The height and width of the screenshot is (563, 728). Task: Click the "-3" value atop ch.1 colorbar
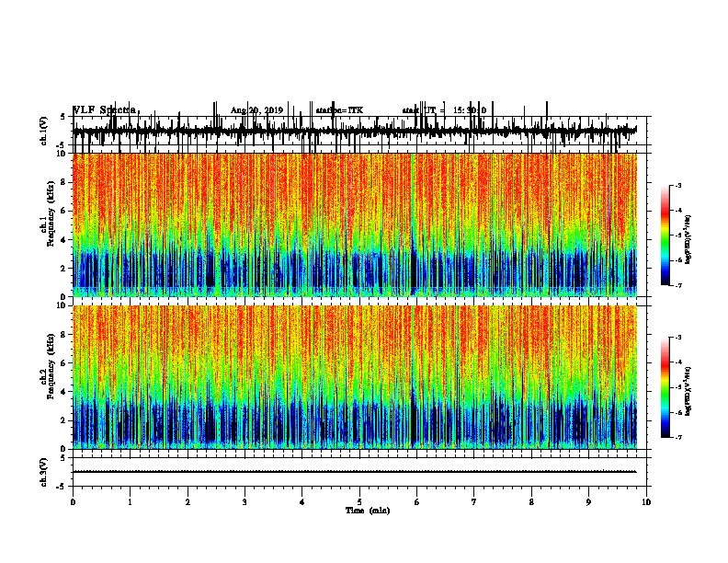(x=677, y=186)
